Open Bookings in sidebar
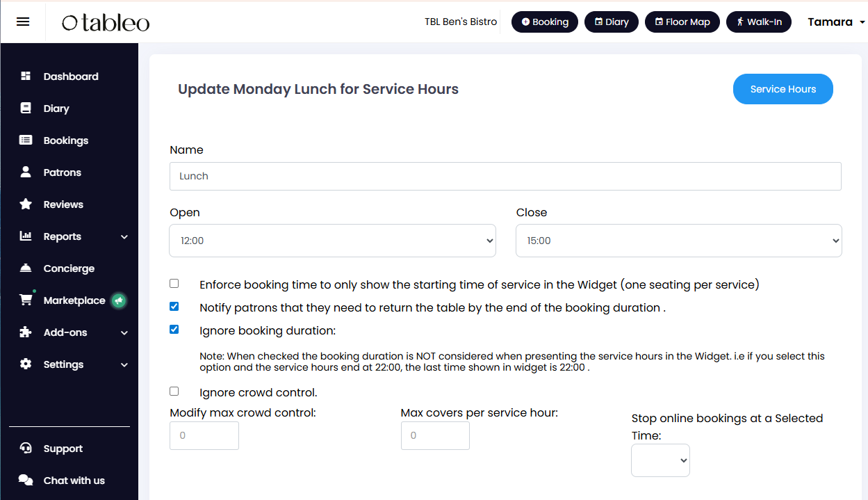The image size is (868, 500). click(66, 140)
